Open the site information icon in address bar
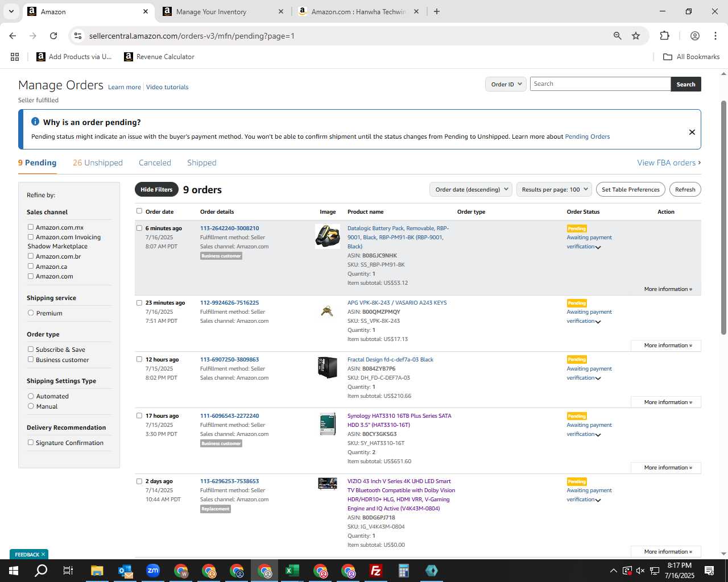Image resolution: width=728 pixels, height=582 pixels. (78, 36)
